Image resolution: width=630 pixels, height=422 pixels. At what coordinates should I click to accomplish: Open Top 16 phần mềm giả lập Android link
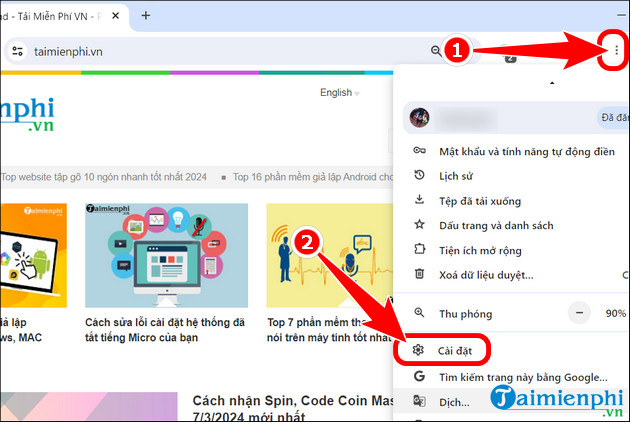click(x=313, y=177)
